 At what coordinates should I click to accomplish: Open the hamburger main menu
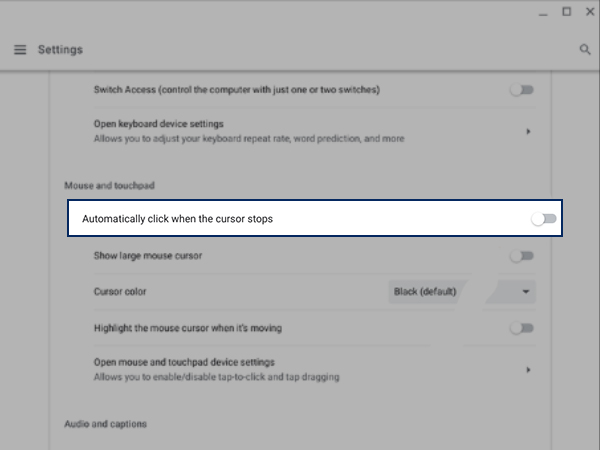point(20,49)
